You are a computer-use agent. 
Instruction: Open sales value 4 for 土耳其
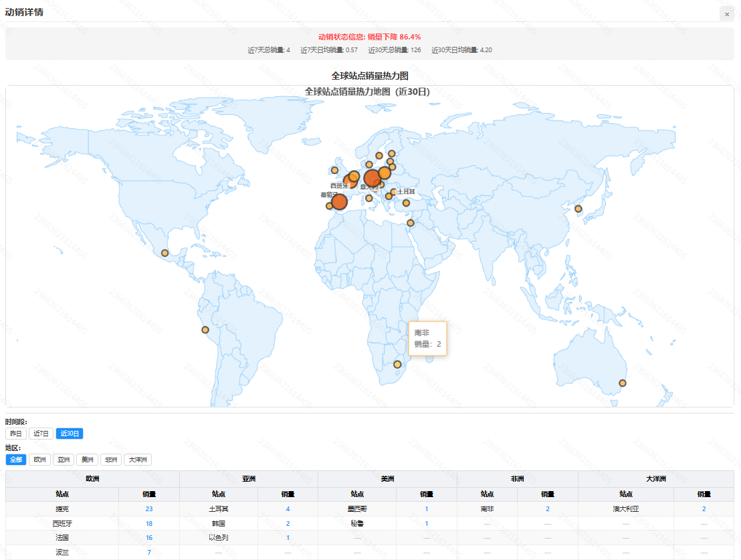[288, 508]
